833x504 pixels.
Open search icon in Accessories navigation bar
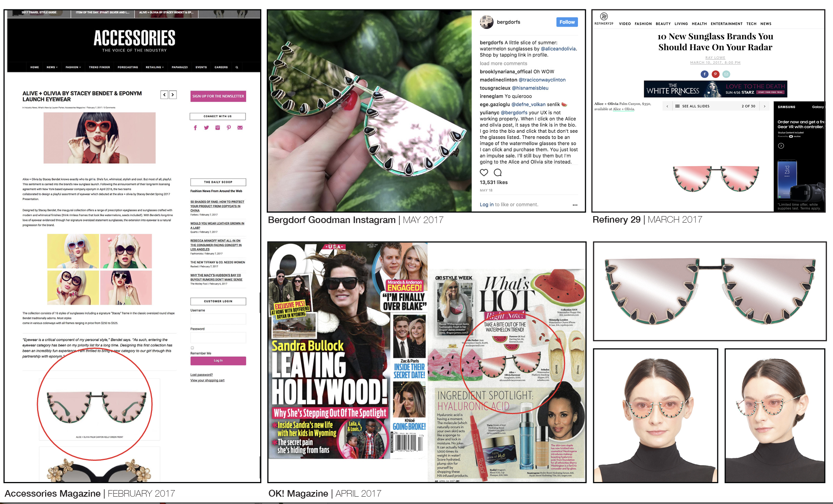(237, 67)
